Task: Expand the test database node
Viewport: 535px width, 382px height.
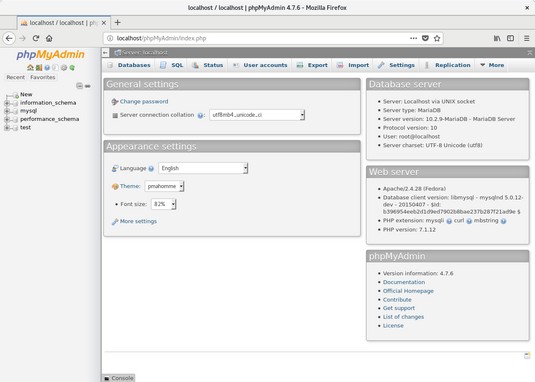Action: click(6, 128)
